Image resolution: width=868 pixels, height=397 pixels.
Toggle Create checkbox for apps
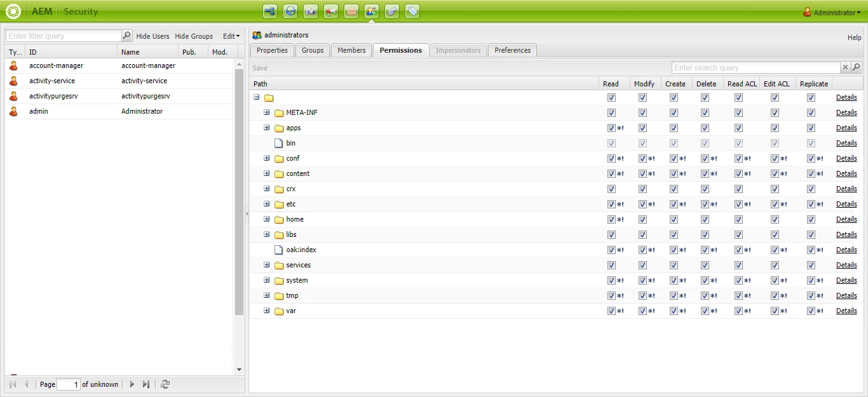(x=674, y=128)
